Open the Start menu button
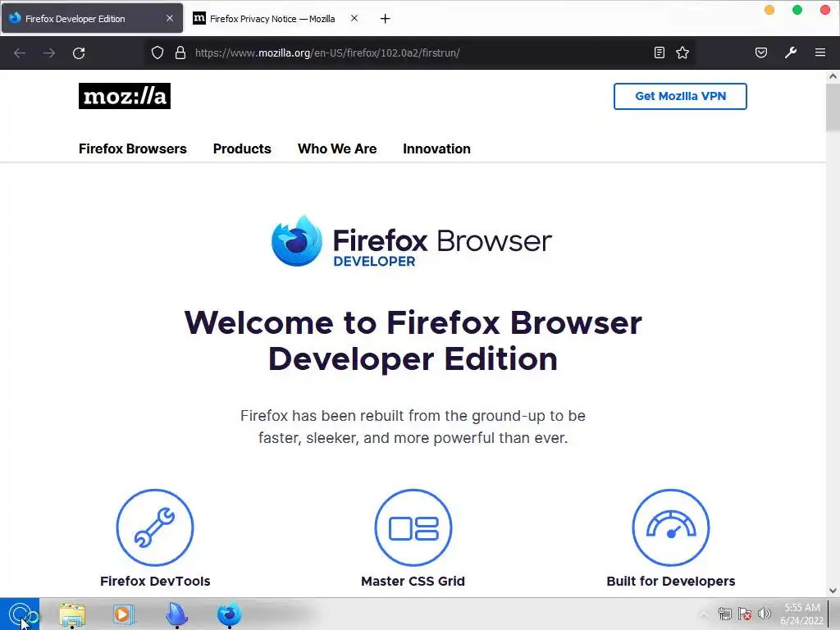Viewport: 840px width, 630px height. pos(20,614)
